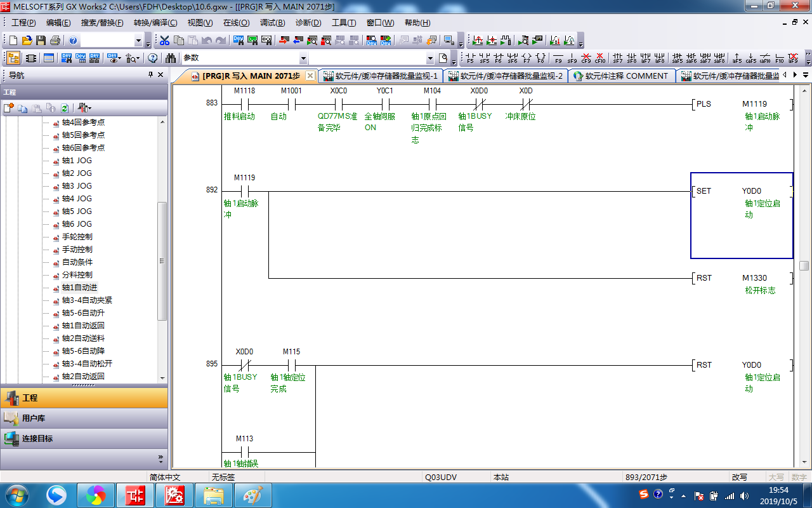Switch to 软元件注释 COMMENT tab

[620, 76]
